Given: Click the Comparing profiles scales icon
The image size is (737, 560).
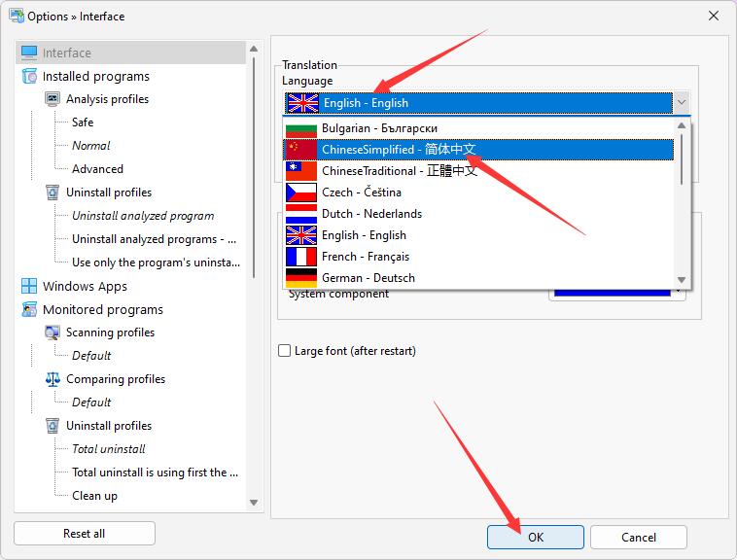Looking at the screenshot, I should (53, 379).
